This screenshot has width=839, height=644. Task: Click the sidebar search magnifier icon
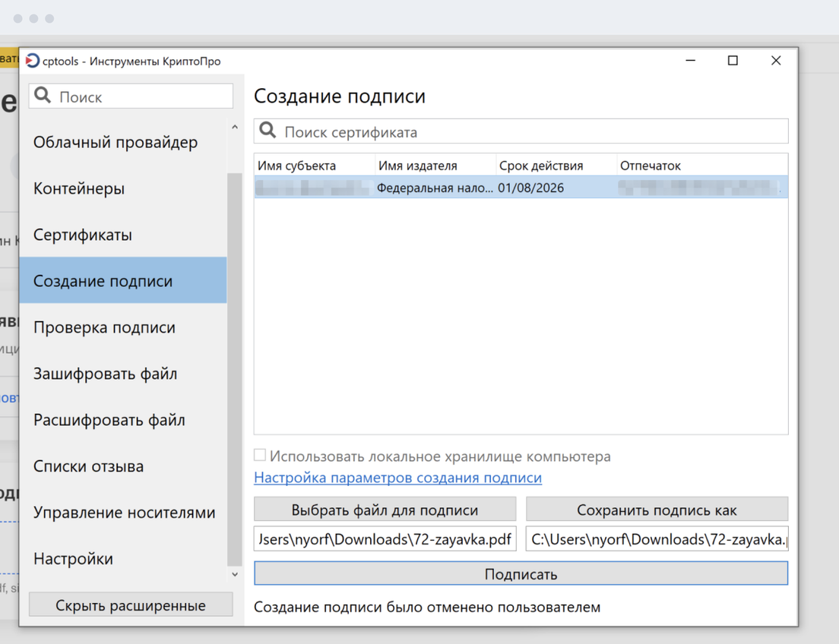pyautogui.click(x=43, y=96)
